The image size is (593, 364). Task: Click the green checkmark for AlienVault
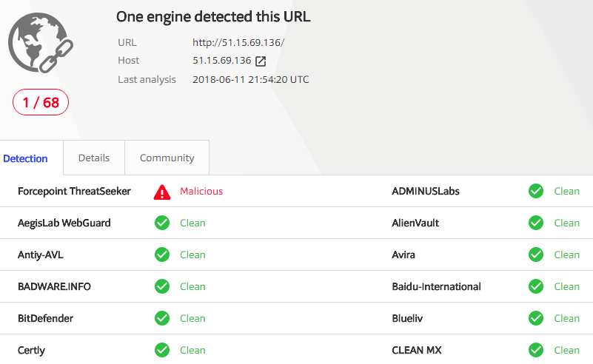click(536, 223)
